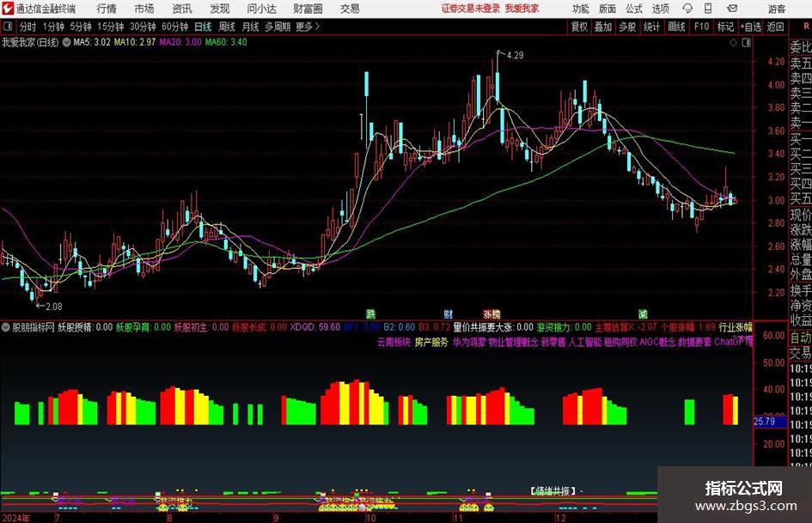
Task: Click the 游客 user account label
Action: (x=777, y=9)
